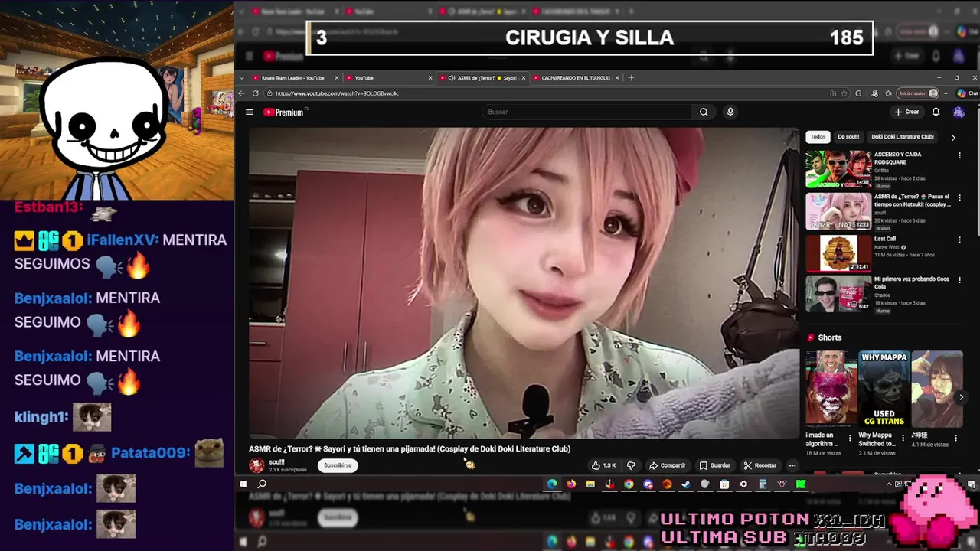The height and width of the screenshot is (551, 980).
Task: Open Steam from the taskbar
Action: point(686,484)
